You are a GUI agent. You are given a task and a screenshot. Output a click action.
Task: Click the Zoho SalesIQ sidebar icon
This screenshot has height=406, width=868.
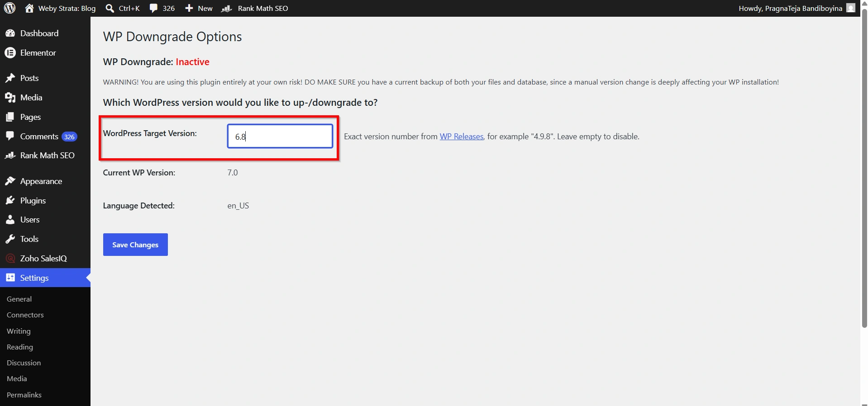coord(10,259)
